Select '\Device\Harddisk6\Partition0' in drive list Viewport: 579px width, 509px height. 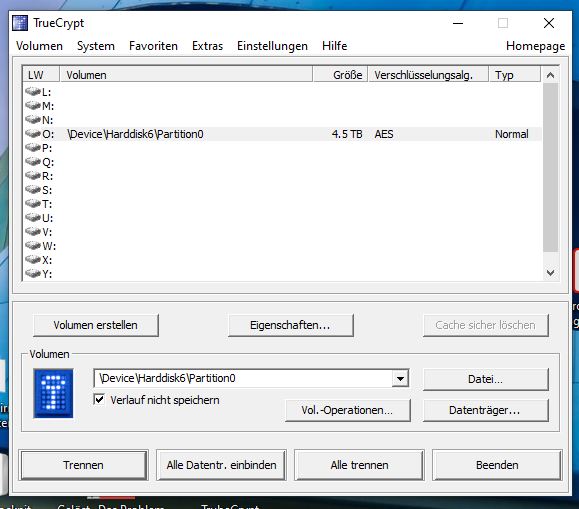point(135,134)
